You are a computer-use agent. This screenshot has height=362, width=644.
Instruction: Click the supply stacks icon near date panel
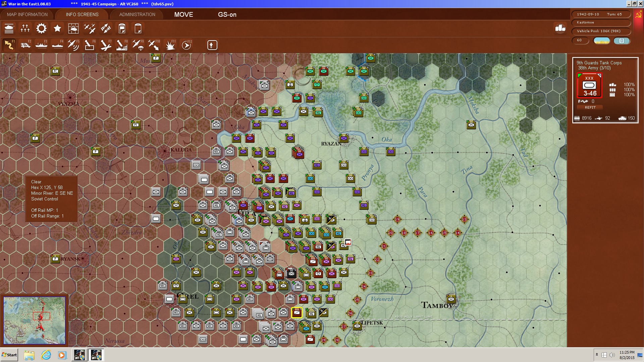click(x=560, y=28)
